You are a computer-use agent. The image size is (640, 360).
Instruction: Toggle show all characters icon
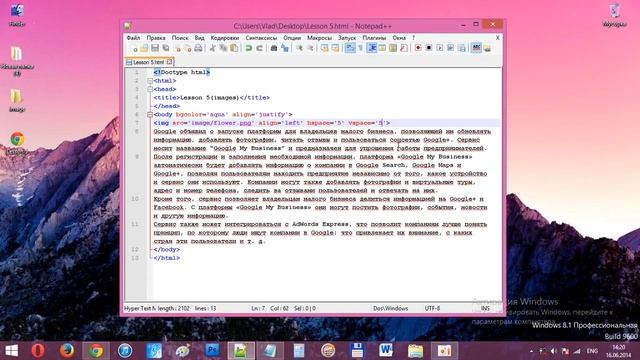pyautogui.click(x=360, y=48)
